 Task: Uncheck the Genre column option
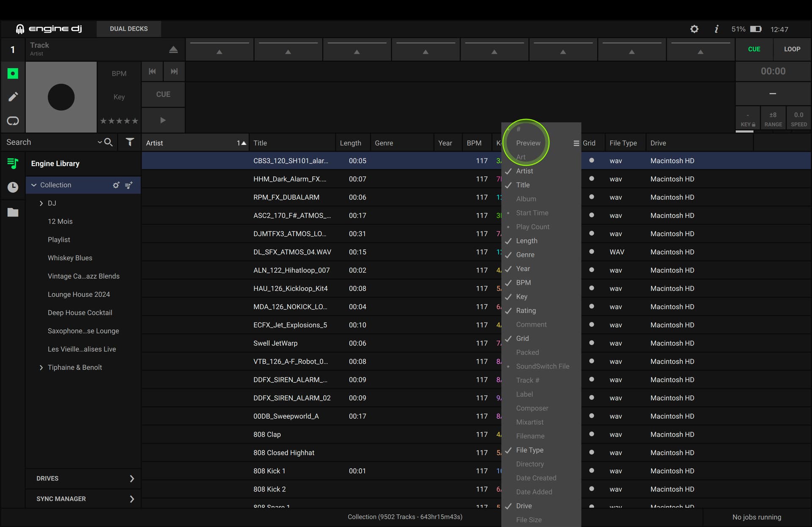[x=525, y=255]
